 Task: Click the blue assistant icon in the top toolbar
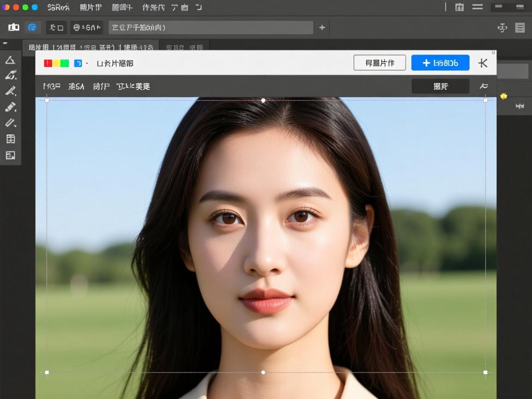coord(32,27)
